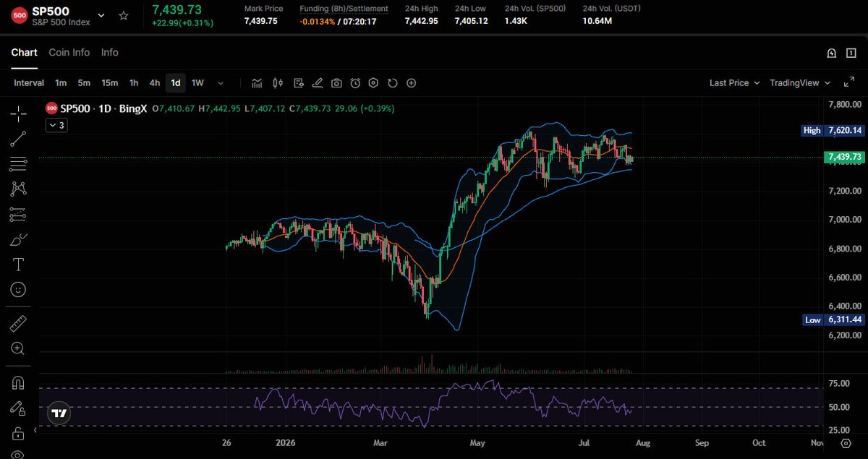Open the candlestick chart style menu
Image resolution: width=868 pixels, height=459 pixels.
278,83
